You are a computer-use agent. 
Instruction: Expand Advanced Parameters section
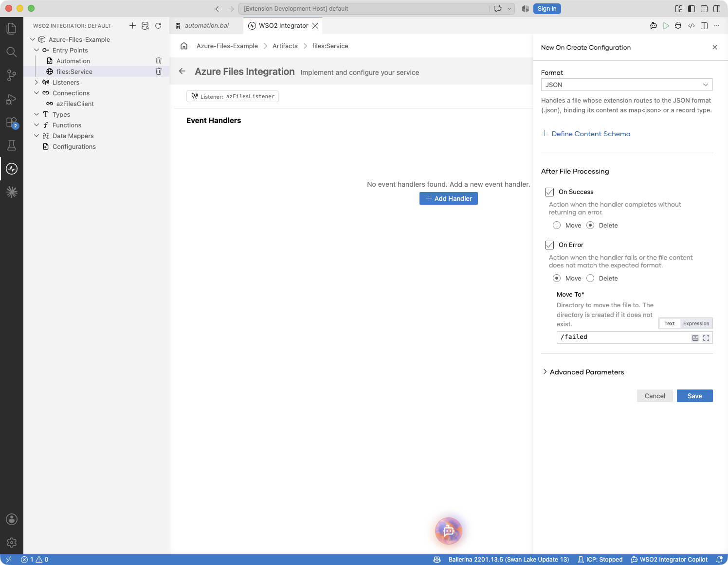click(x=583, y=372)
